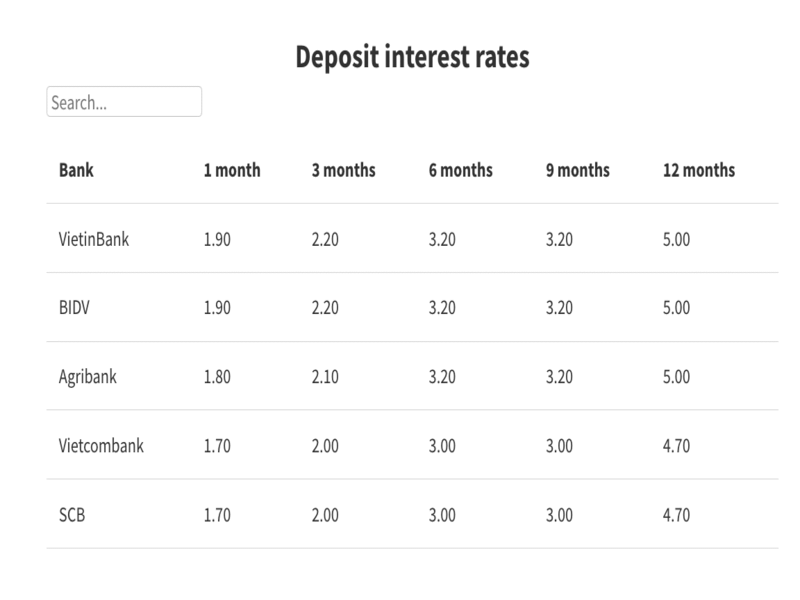Click the Deposit interest rates heading
The height and width of the screenshot is (600, 800).
(x=412, y=57)
